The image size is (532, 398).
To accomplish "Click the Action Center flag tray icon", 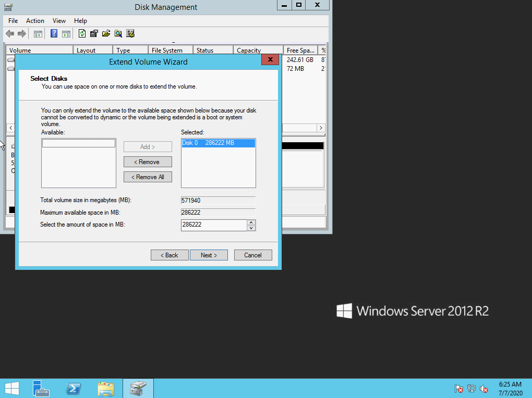I will click(458, 389).
